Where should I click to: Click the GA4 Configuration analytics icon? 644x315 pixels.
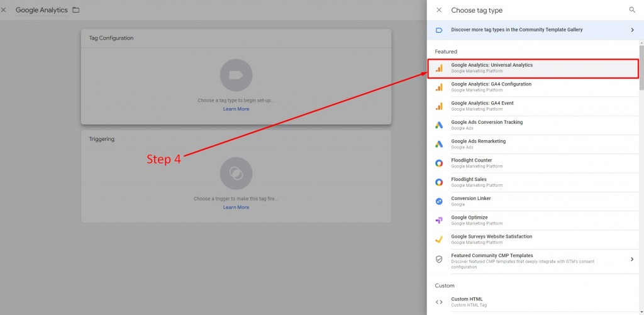(x=438, y=87)
